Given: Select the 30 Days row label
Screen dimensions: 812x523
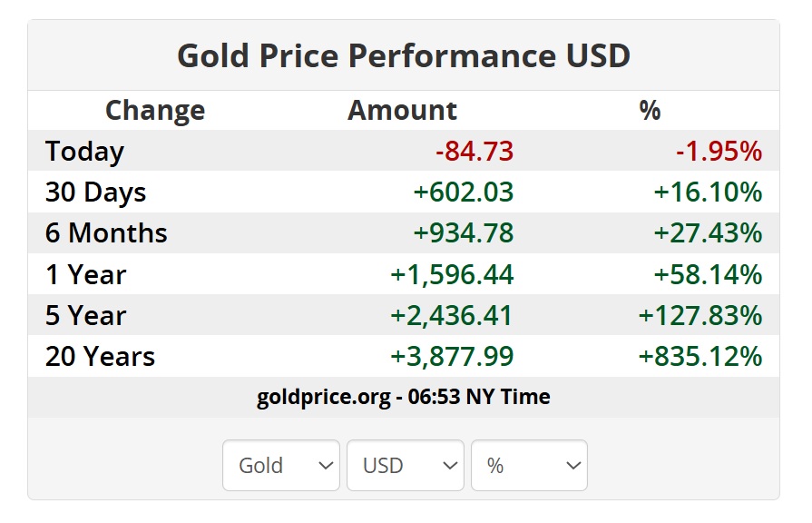Looking at the screenshot, I should click(x=95, y=192).
